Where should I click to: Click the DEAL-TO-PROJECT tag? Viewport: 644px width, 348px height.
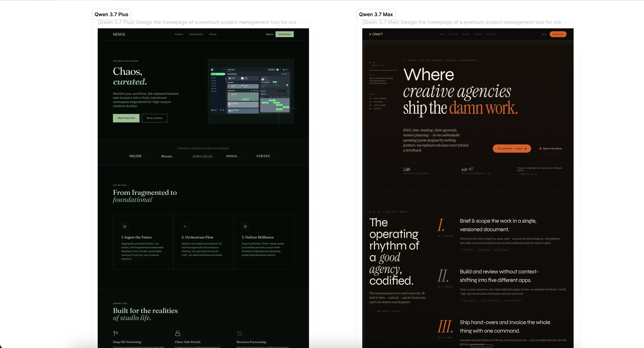click(x=501, y=250)
